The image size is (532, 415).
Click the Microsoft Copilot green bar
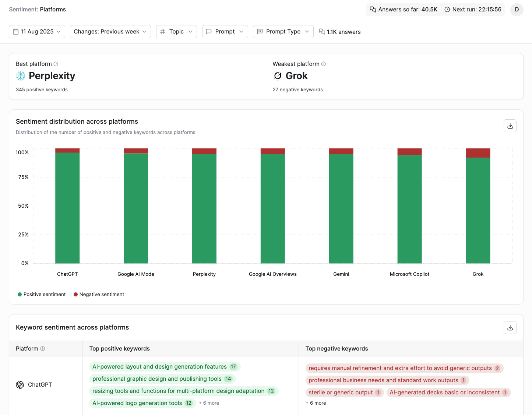point(409,209)
